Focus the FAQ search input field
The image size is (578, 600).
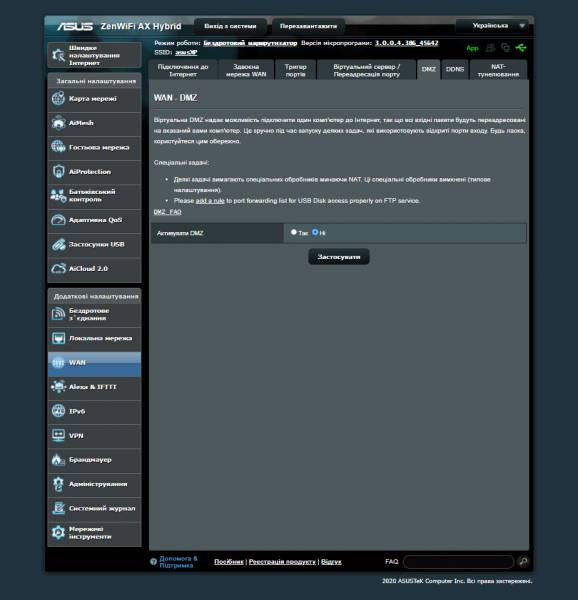[x=458, y=561]
